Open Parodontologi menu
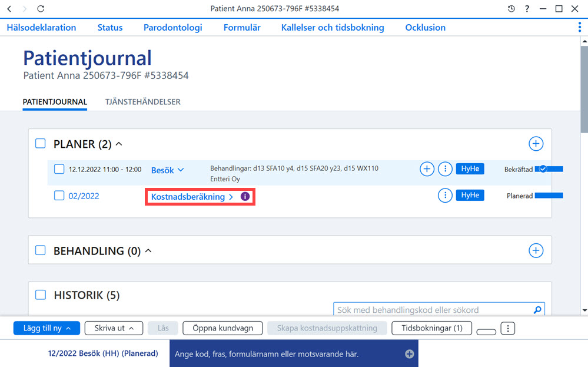This screenshot has height=367, width=588. point(173,28)
